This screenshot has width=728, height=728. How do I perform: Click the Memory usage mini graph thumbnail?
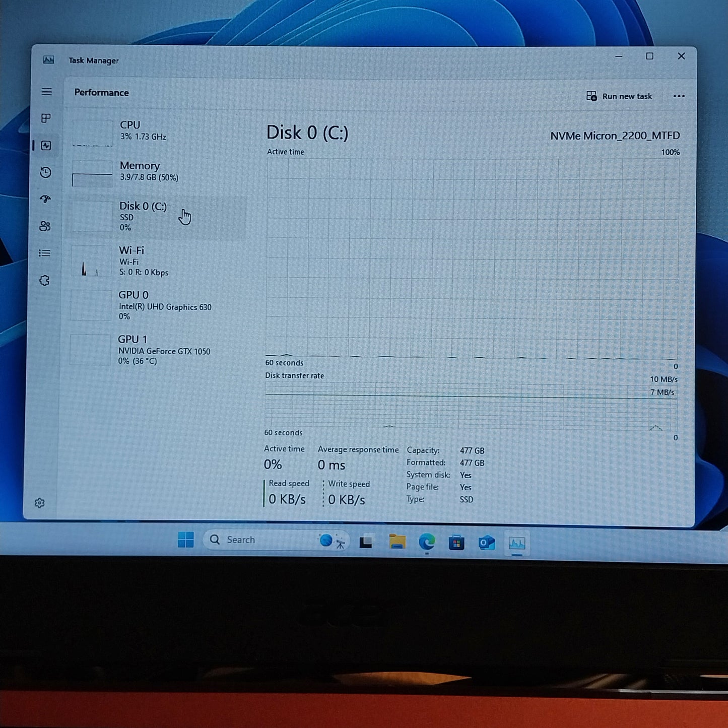point(92,174)
